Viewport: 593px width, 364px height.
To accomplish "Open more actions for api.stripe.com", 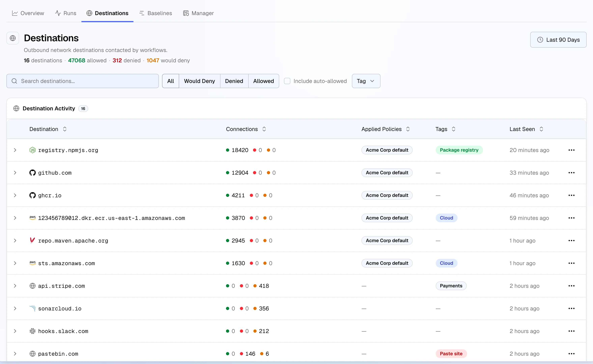I will click(571, 286).
